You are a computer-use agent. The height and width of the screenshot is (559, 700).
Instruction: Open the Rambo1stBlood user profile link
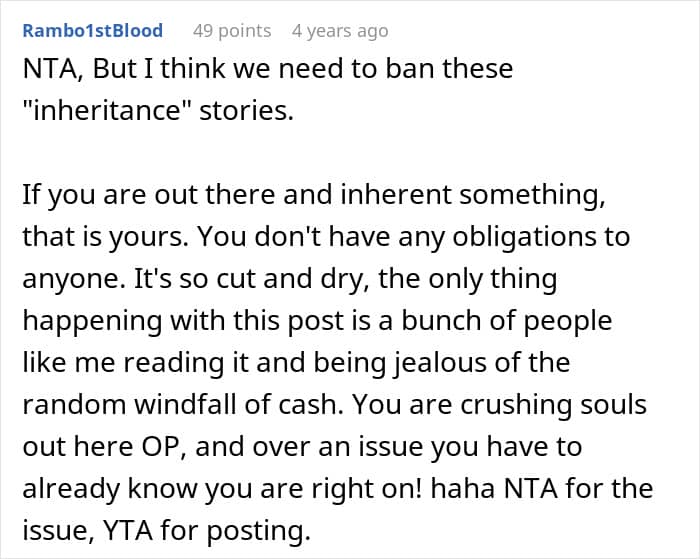click(93, 31)
